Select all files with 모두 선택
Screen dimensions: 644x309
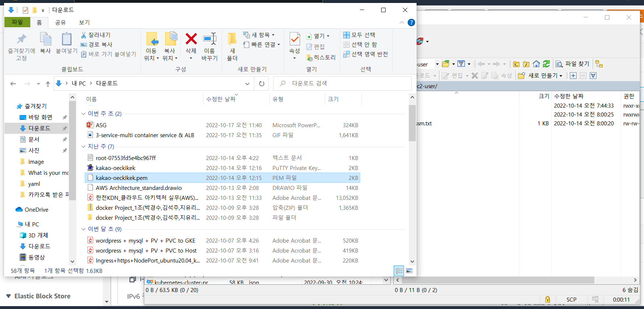[359, 35]
